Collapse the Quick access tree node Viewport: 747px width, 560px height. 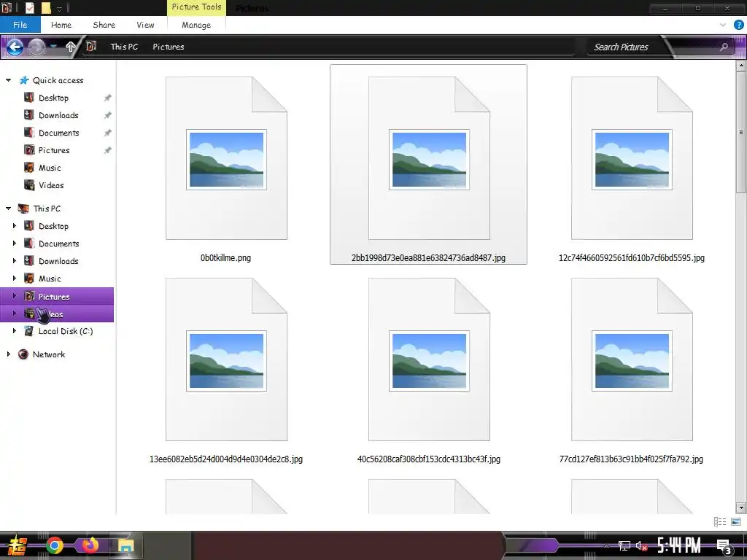pos(8,80)
